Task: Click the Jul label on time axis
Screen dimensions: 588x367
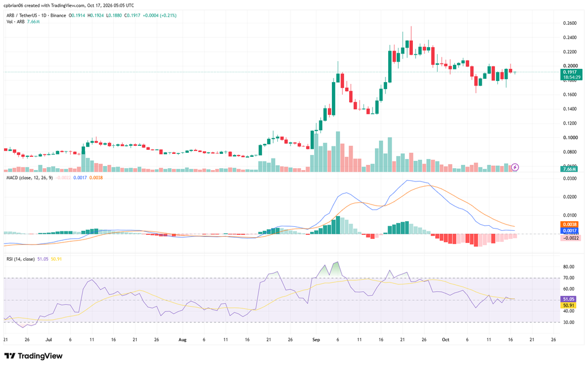Action: (x=48, y=339)
